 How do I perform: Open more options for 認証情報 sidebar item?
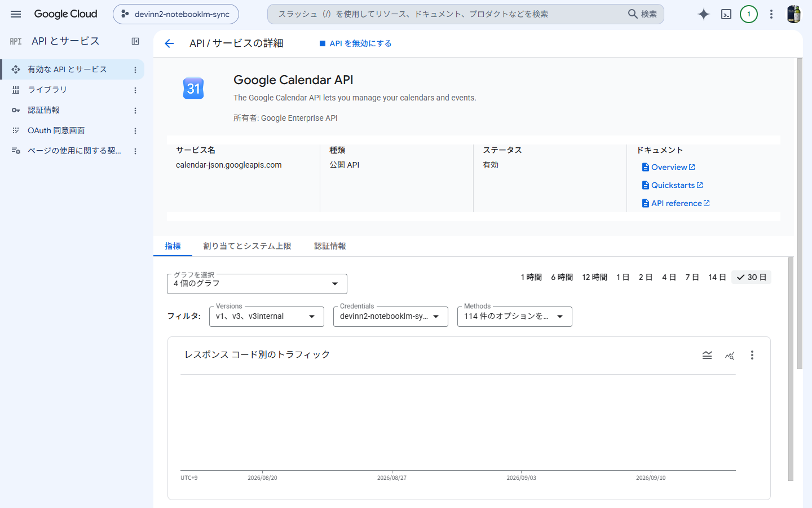pos(135,111)
